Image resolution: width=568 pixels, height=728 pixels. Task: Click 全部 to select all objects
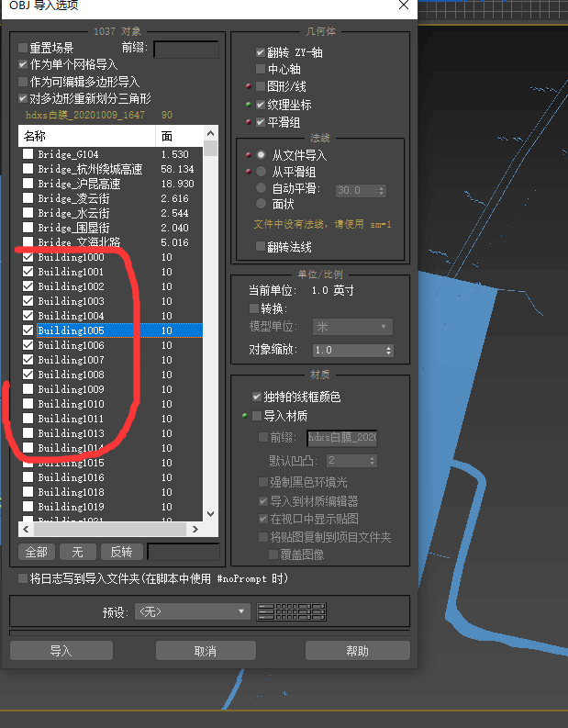point(36,552)
